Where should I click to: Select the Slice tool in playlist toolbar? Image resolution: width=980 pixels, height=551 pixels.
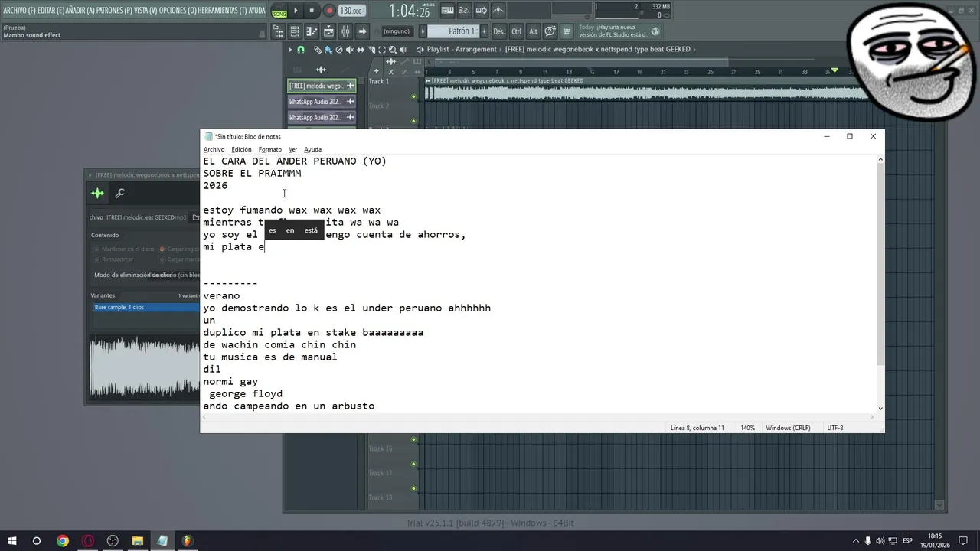tap(371, 50)
